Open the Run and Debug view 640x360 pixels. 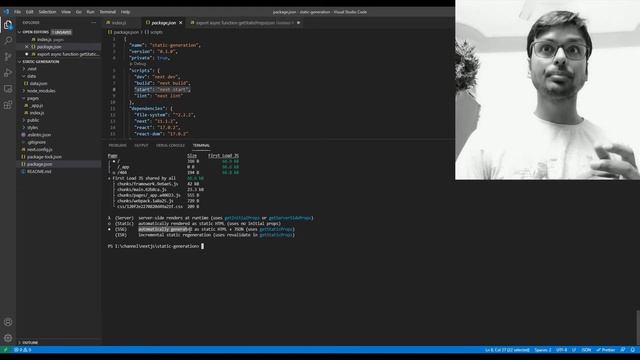tap(8, 73)
